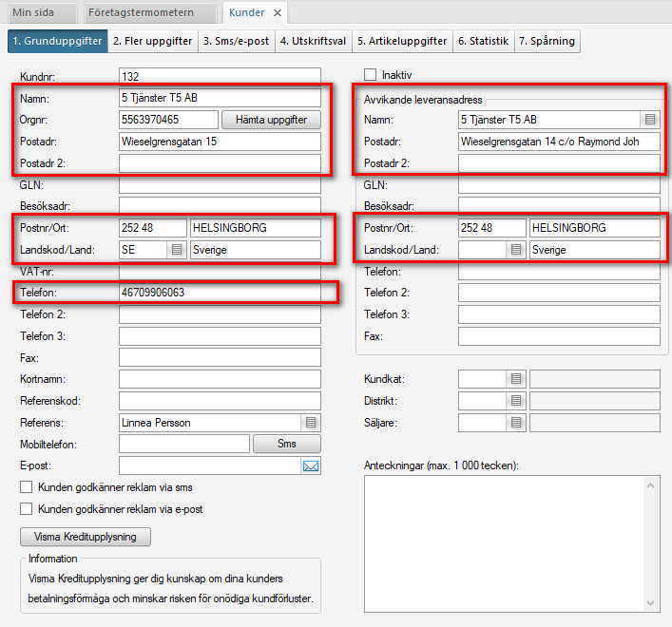
Task: Open lookup list for Referens Linnea Persson
Action: point(311,422)
